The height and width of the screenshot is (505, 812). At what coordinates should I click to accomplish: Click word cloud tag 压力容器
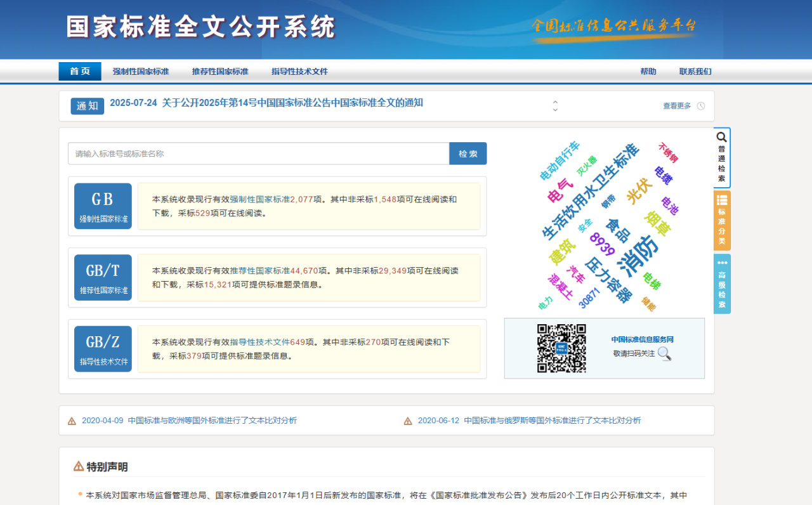pos(608,279)
